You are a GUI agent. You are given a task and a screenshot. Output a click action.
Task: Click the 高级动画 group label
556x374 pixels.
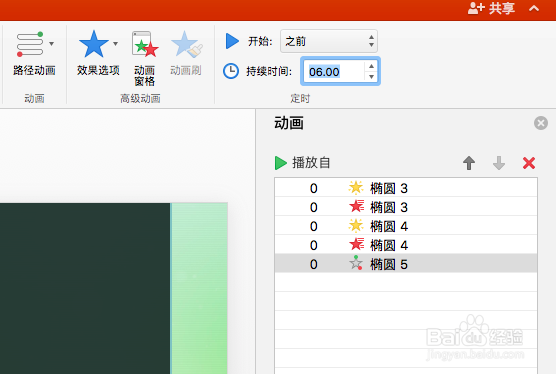[x=140, y=98]
